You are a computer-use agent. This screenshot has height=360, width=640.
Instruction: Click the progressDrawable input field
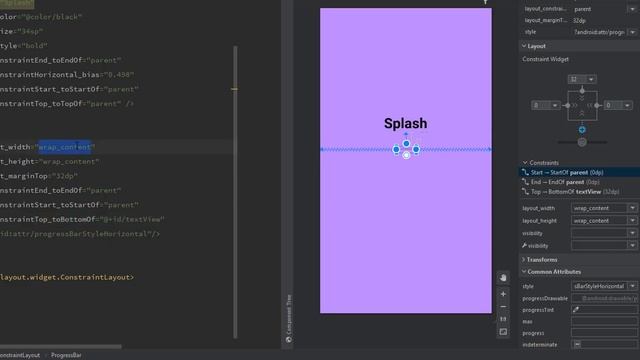[605, 298]
